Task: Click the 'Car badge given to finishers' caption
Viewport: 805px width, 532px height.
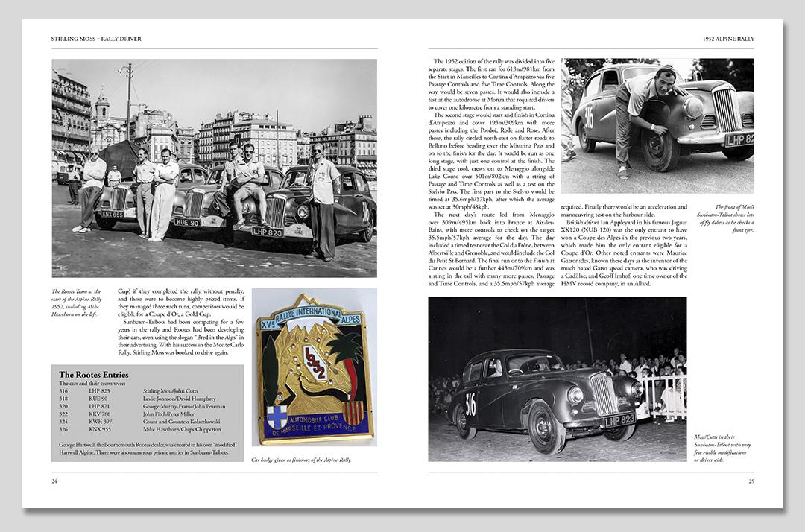Action: [x=300, y=460]
